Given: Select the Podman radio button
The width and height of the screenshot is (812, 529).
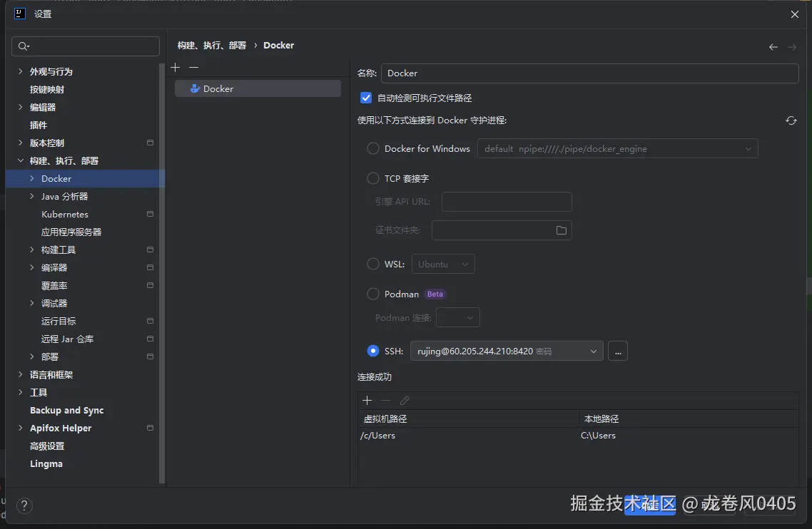Looking at the screenshot, I should point(373,294).
